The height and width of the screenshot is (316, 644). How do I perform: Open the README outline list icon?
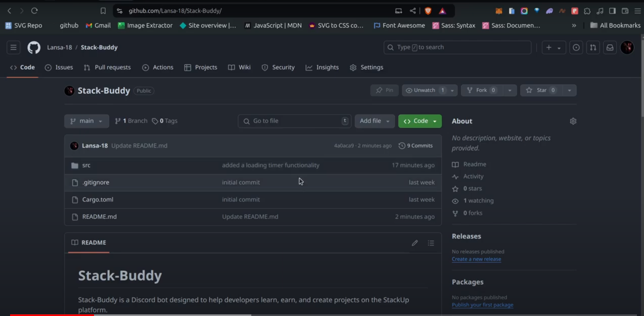431,243
